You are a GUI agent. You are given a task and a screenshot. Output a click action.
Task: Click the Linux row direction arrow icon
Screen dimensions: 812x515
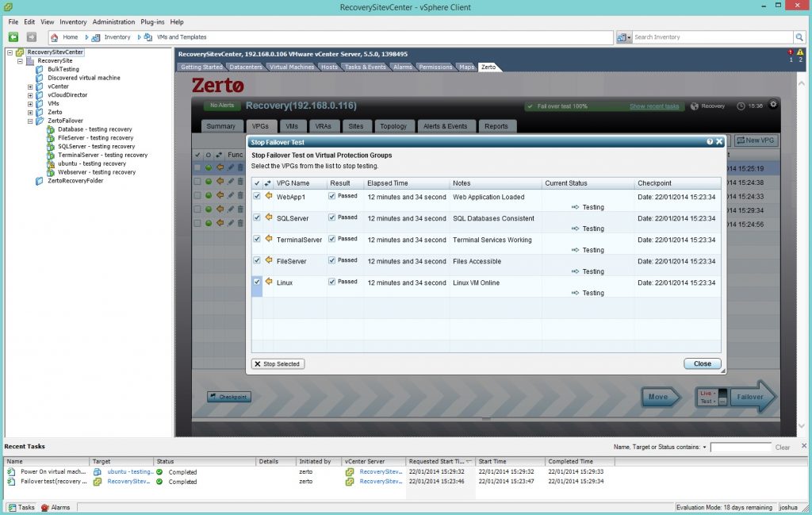pos(269,282)
